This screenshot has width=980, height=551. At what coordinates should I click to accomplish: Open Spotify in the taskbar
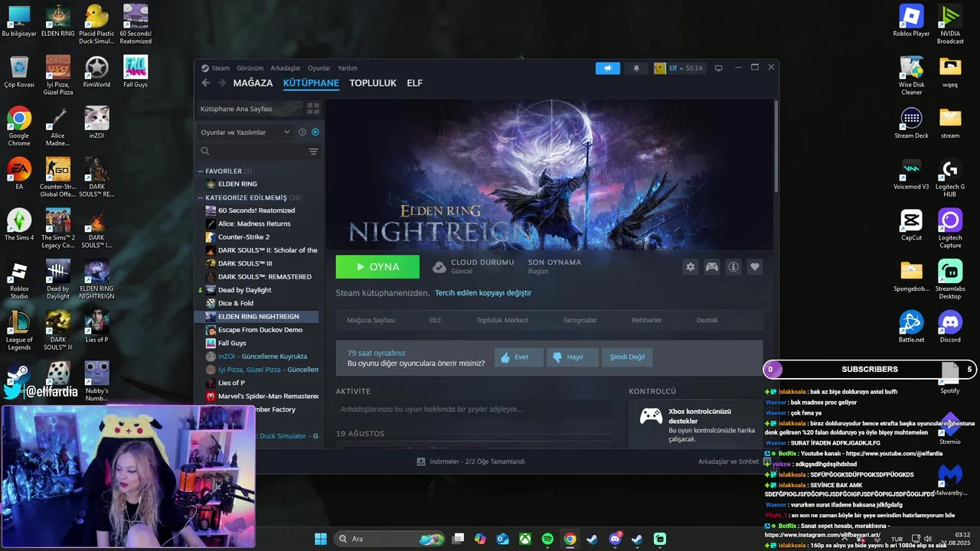pyautogui.click(x=547, y=539)
